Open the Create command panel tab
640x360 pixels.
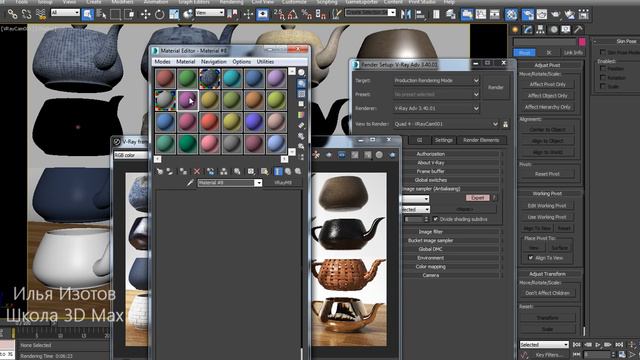tap(515, 29)
